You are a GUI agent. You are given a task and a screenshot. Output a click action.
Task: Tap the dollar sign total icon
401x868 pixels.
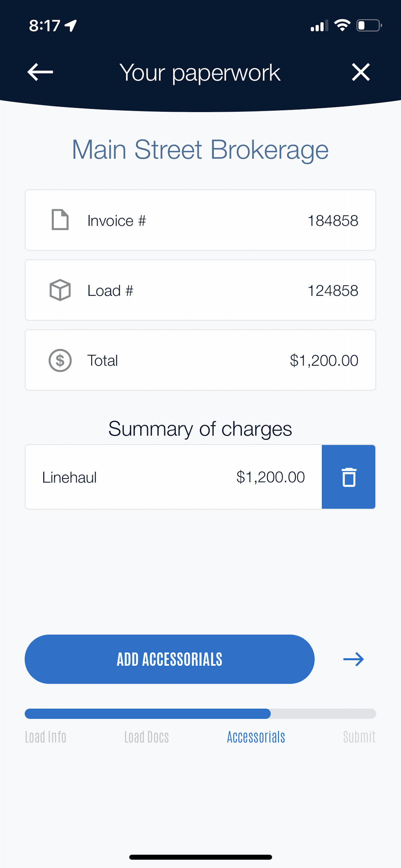tap(60, 360)
